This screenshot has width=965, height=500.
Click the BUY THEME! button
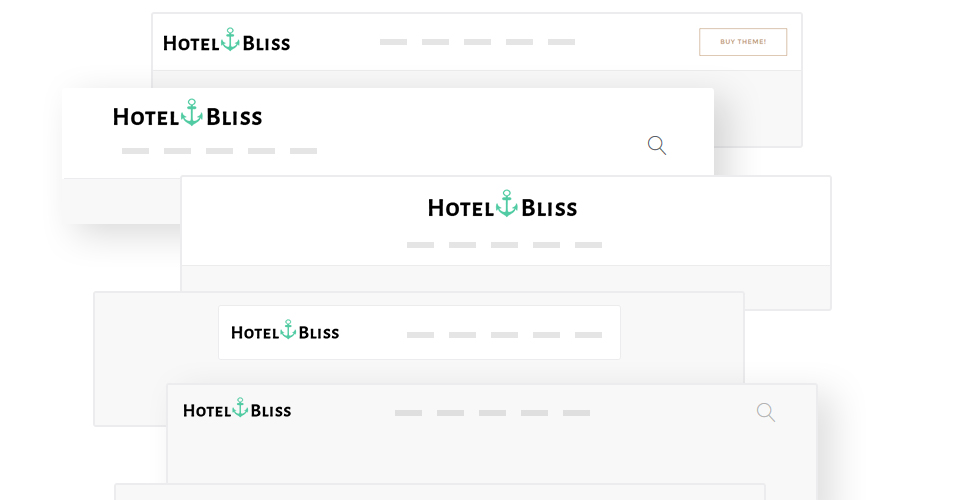(743, 42)
